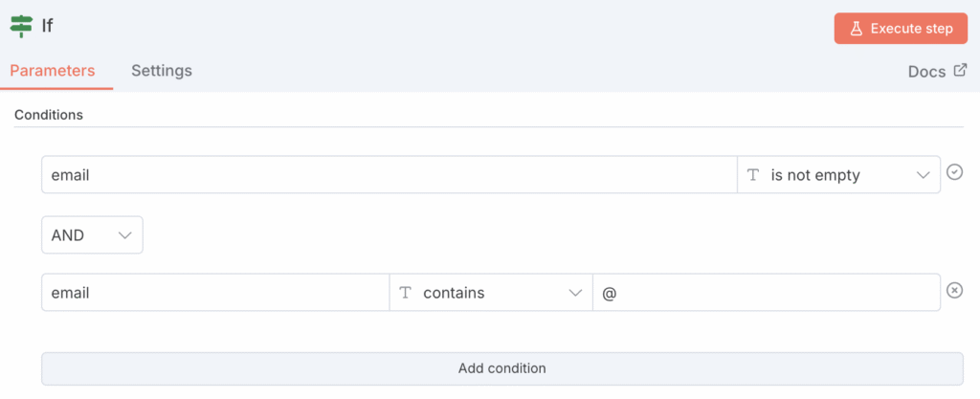
Task: Switch to the Parameters tab
Action: tap(53, 71)
